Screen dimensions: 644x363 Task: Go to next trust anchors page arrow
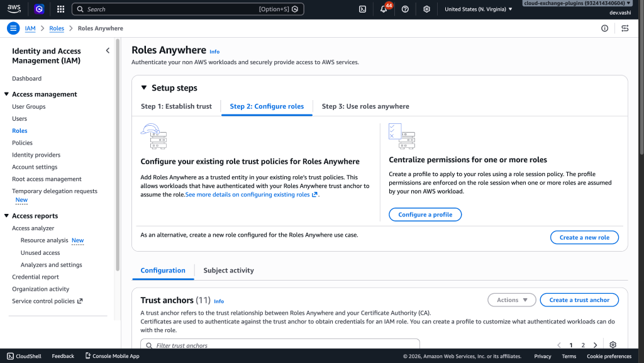tap(595, 345)
